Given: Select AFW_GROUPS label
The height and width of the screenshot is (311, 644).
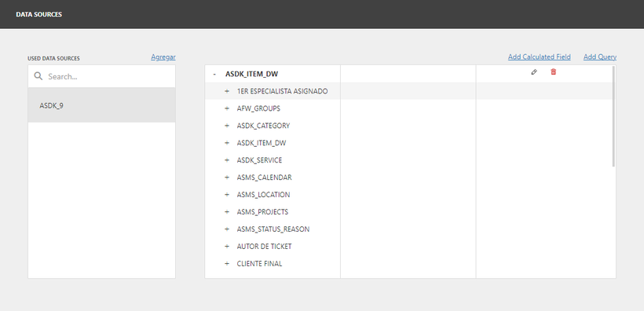Looking at the screenshot, I should point(258,108).
